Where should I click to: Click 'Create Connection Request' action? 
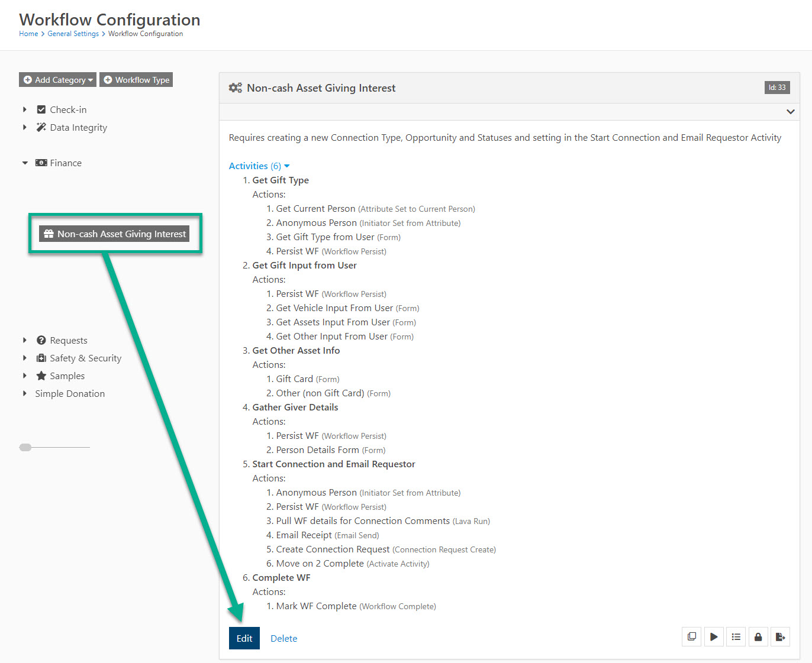pos(333,549)
